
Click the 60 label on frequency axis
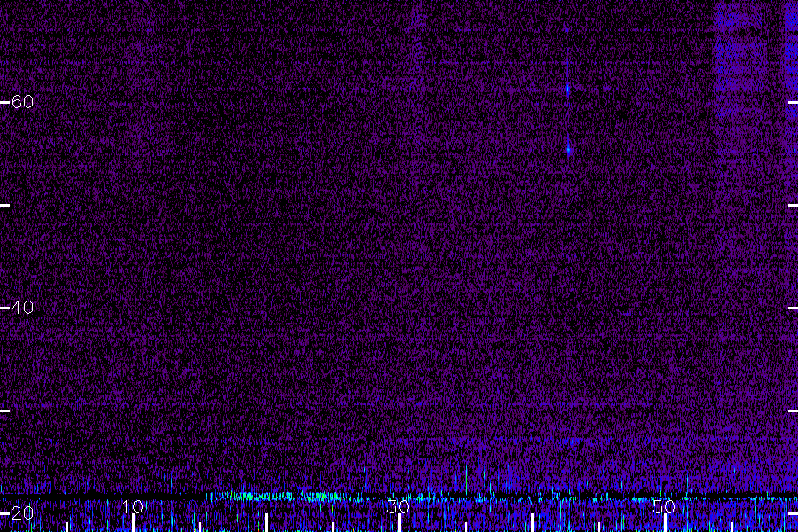[x=22, y=102]
